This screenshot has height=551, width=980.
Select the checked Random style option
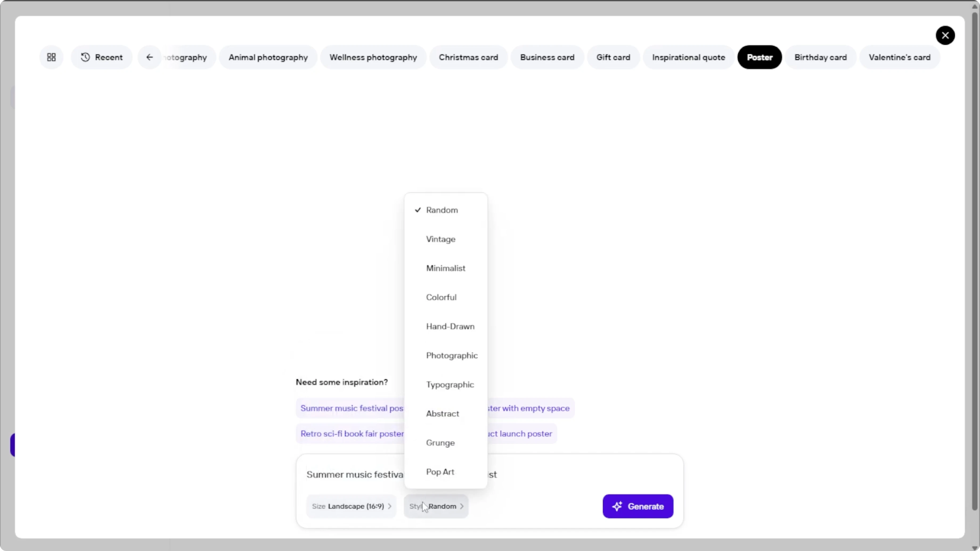(x=446, y=210)
